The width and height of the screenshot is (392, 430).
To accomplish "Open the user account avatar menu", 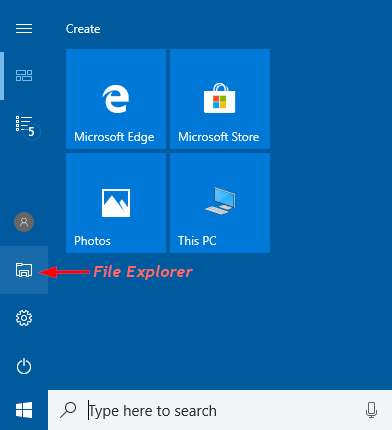I will 24,222.
